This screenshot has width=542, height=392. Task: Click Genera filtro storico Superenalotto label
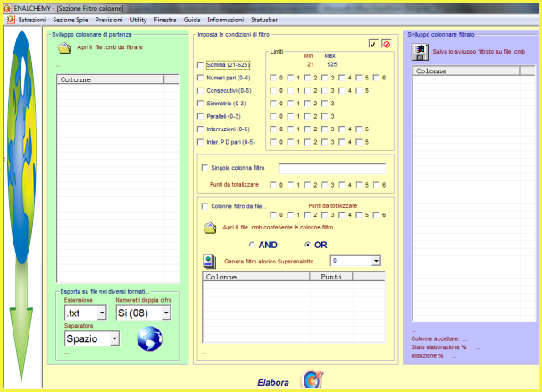(x=269, y=262)
